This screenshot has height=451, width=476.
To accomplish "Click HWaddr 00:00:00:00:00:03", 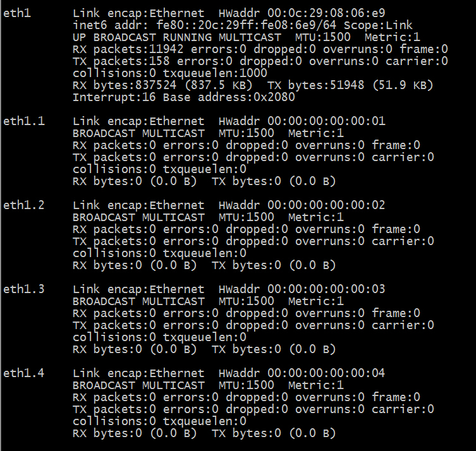I will click(302, 289).
